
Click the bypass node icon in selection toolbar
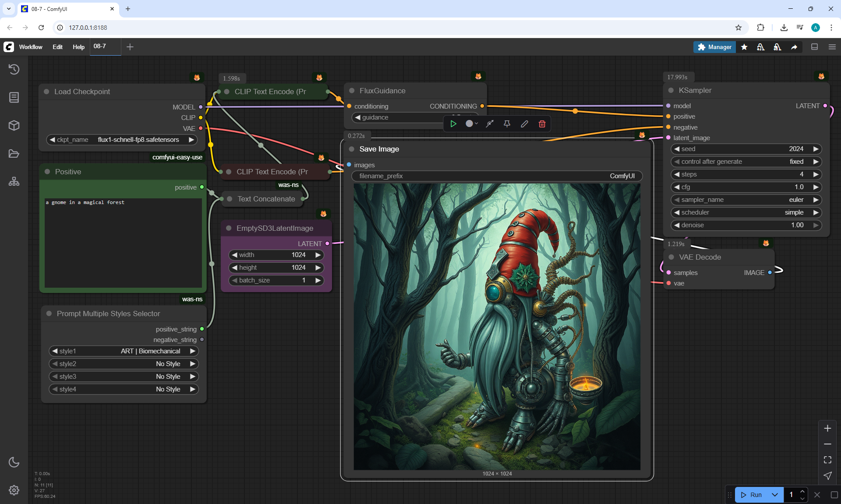(x=490, y=124)
